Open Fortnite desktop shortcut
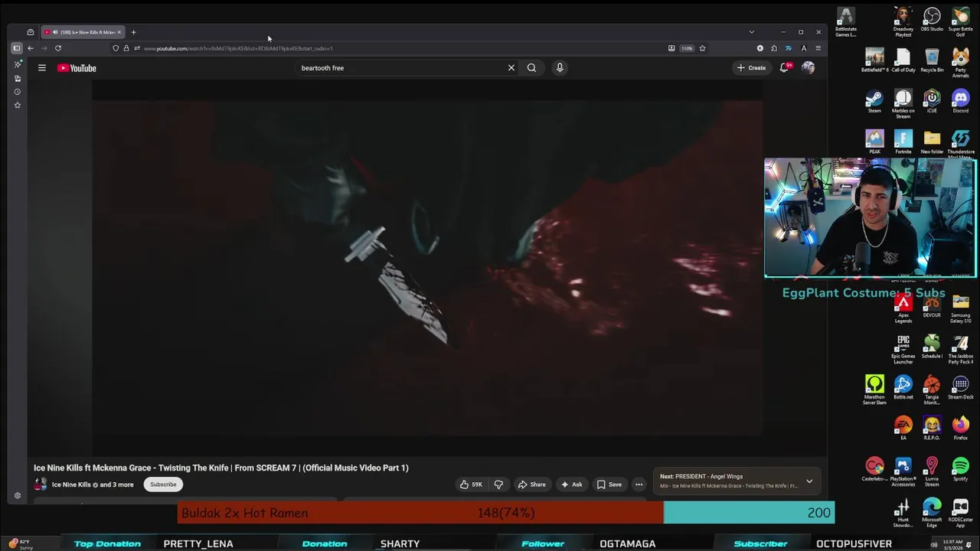The image size is (980, 551). (x=903, y=142)
